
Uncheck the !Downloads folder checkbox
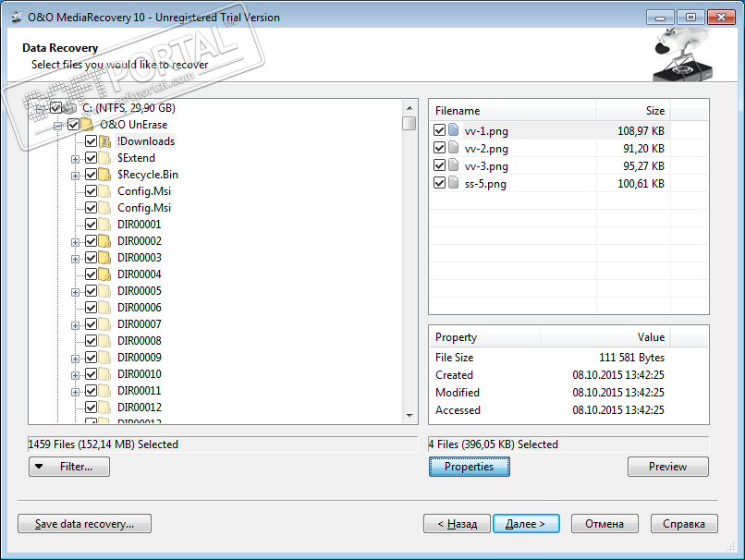click(91, 141)
